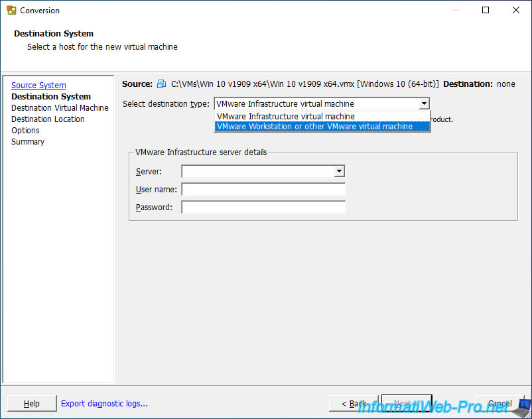
Task: Focus the User name input field
Action: [263, 189]
